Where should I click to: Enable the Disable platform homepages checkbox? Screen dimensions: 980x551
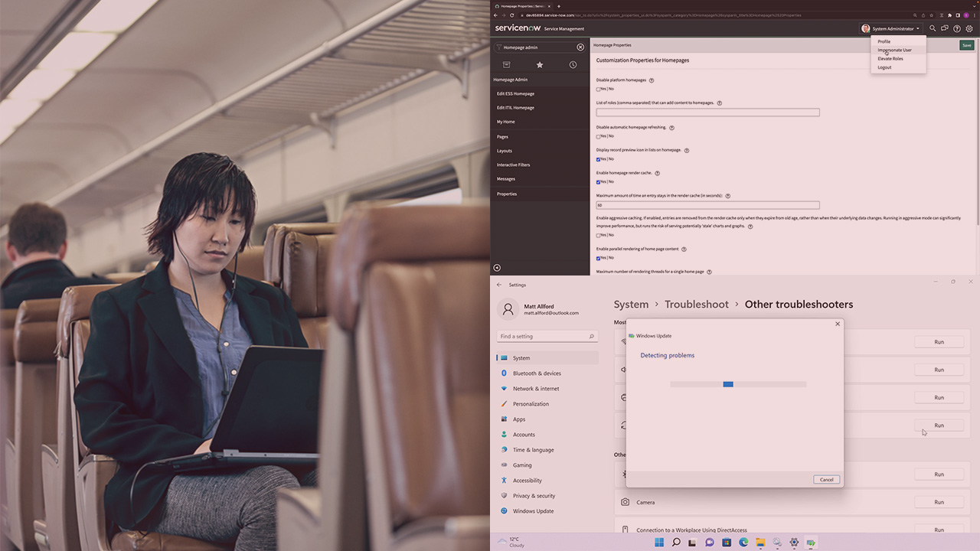click(x=599, y=89)
